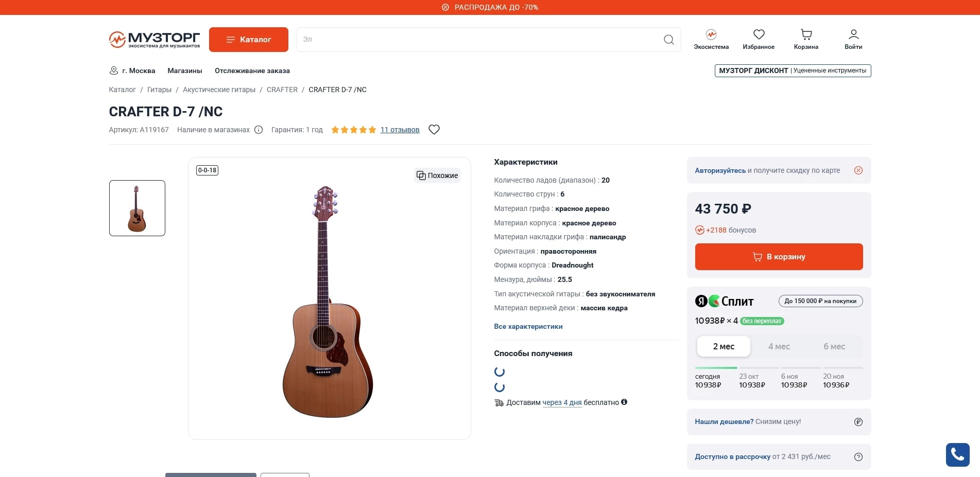The width and height of the screenshot is (980, 477).
Task: Go to Акустические гитары in the breadcrumb
Action: [219, 89]
